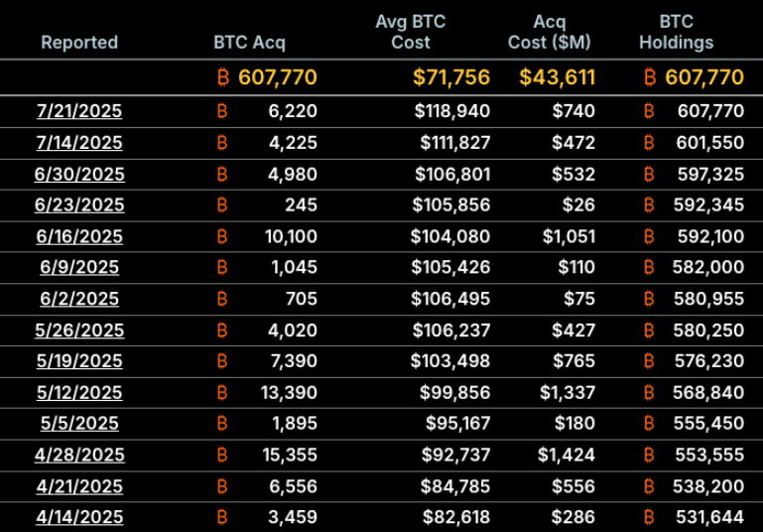The height and width of the screenshot is (532, 763).
Task: Click the Reported column header
Action: click(x=79, y=43)
